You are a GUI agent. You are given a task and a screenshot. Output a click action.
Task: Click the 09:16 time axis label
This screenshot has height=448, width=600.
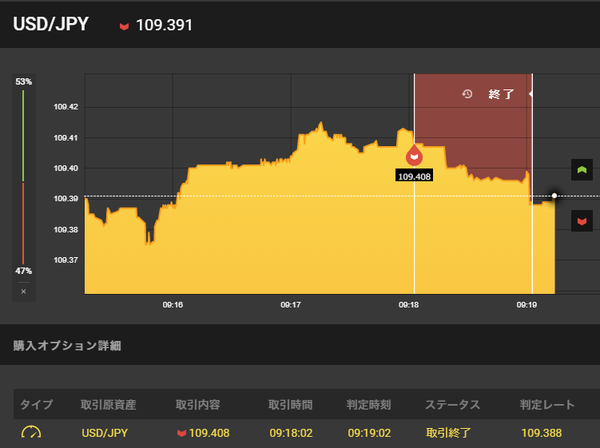[x=173, y=305]
